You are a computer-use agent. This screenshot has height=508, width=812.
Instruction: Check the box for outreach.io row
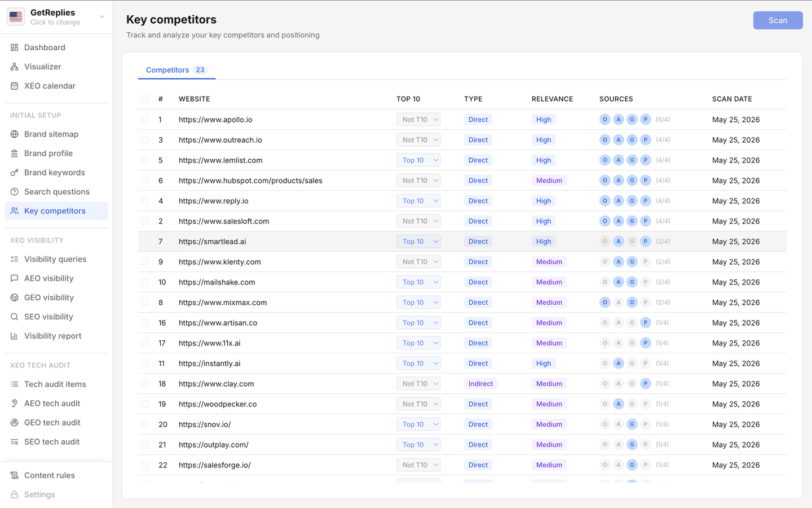pyautogui.click(x=145, y=140)
